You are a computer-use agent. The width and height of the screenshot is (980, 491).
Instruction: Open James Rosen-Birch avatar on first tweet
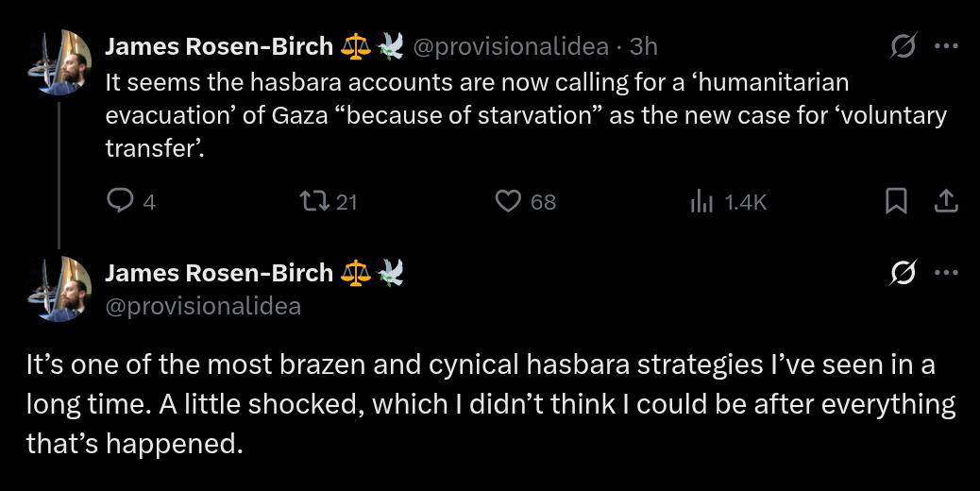(x=60, y=61)
